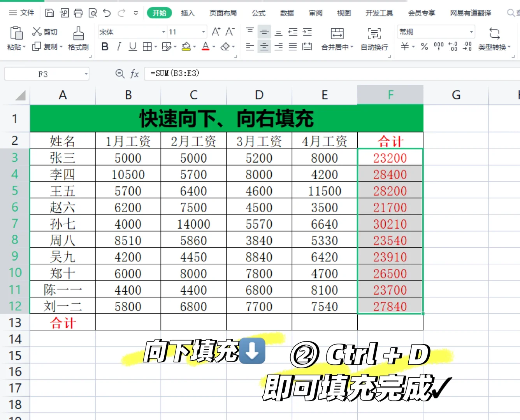The height and width of the screenshot is (420, 520).
Task: Click inside the formula bar
Action: [234, 73]
